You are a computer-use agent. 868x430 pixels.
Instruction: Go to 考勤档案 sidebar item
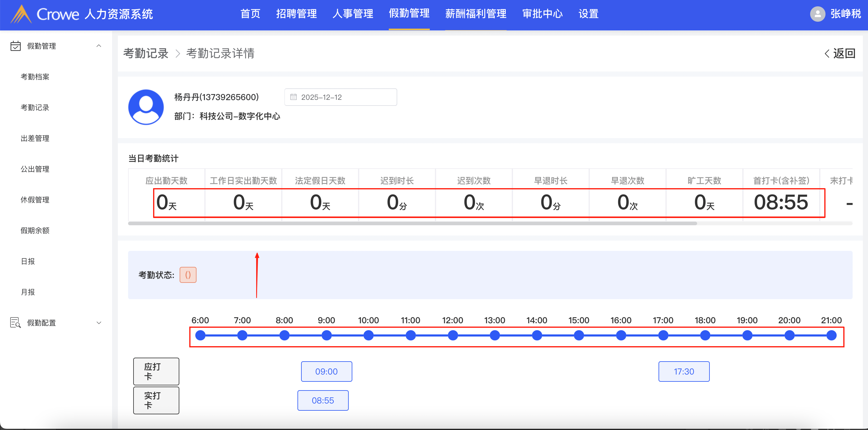(35, 77)
